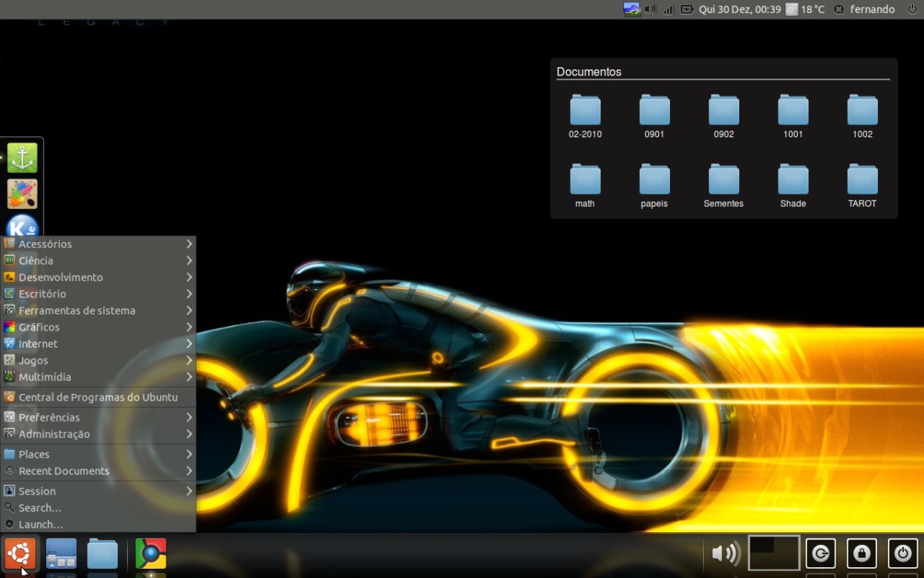
Task: Open the top panel volume indicator
Action: pyautogui.click(x=650, y=9)
